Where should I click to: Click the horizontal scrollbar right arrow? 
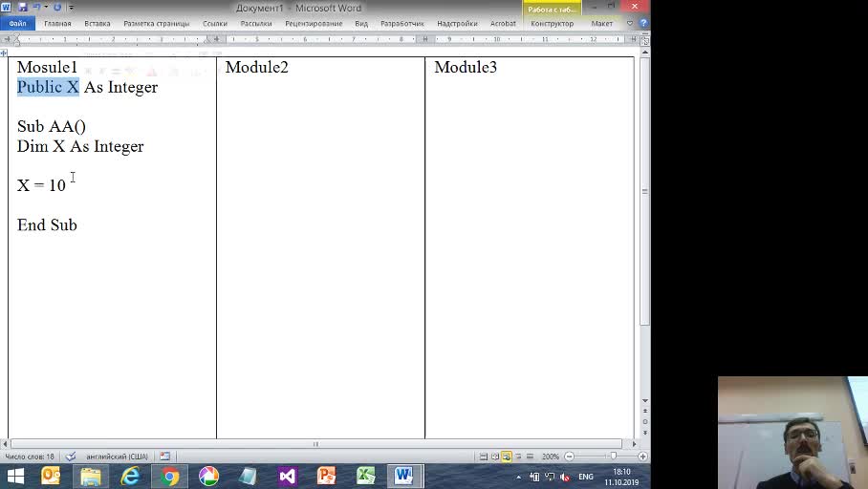pos(635,444)
